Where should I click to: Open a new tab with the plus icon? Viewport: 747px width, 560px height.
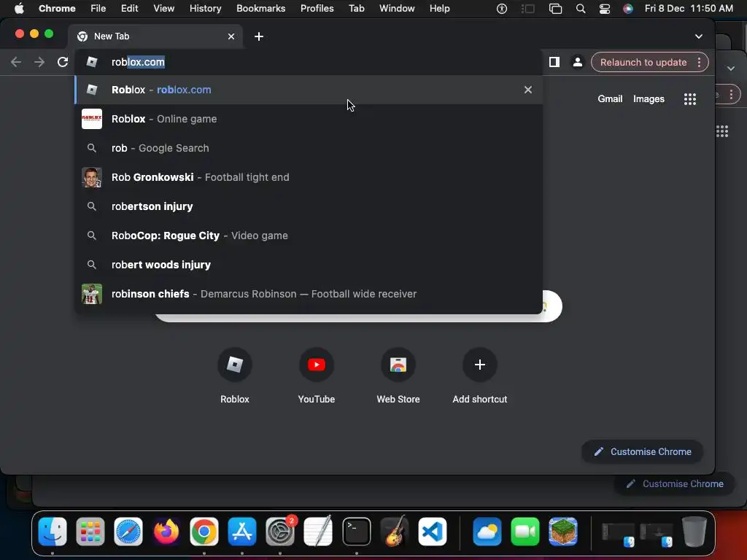[259, 36]
